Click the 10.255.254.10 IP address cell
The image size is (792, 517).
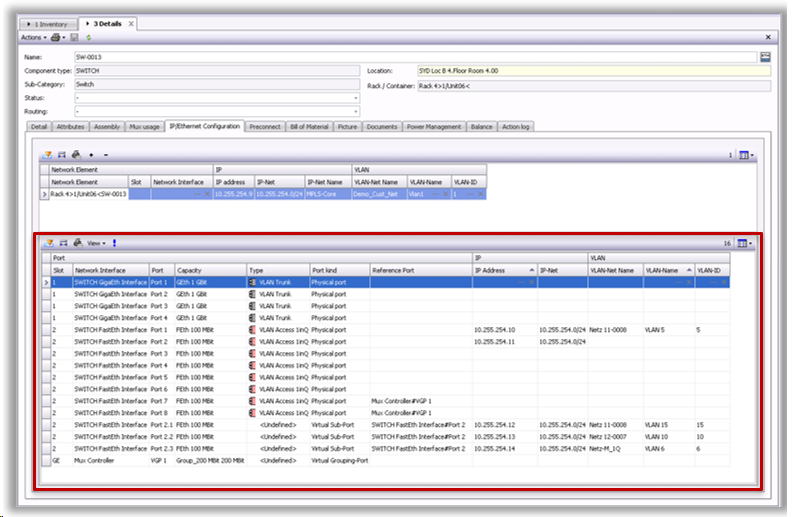505,330
